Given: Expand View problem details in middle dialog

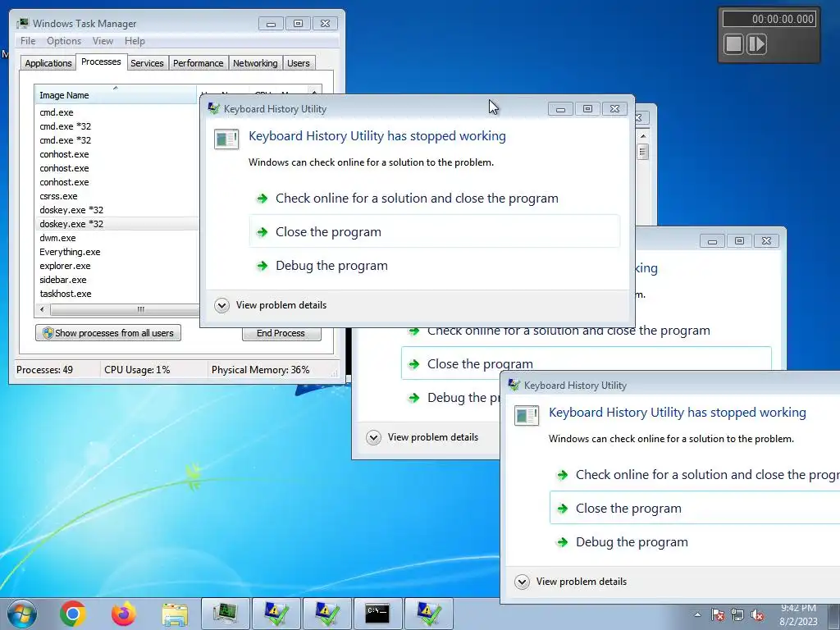Looking at the screenshot, I should point(422,437).
